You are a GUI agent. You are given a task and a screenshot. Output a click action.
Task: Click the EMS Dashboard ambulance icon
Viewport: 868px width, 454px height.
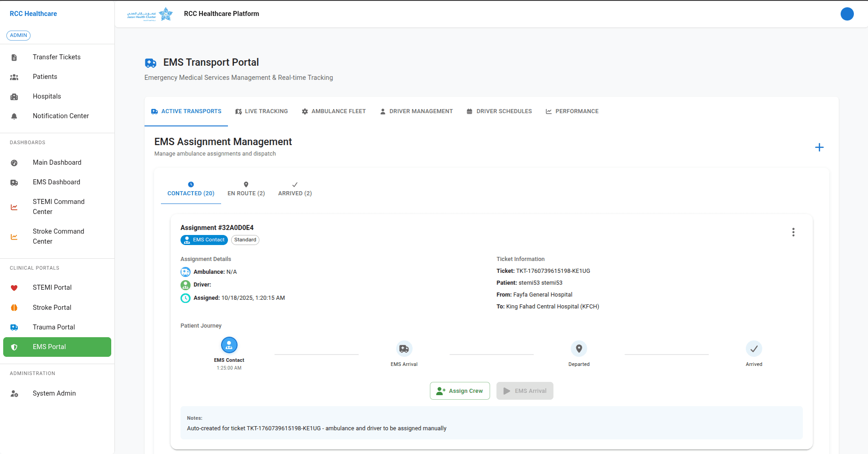point(14,182)
